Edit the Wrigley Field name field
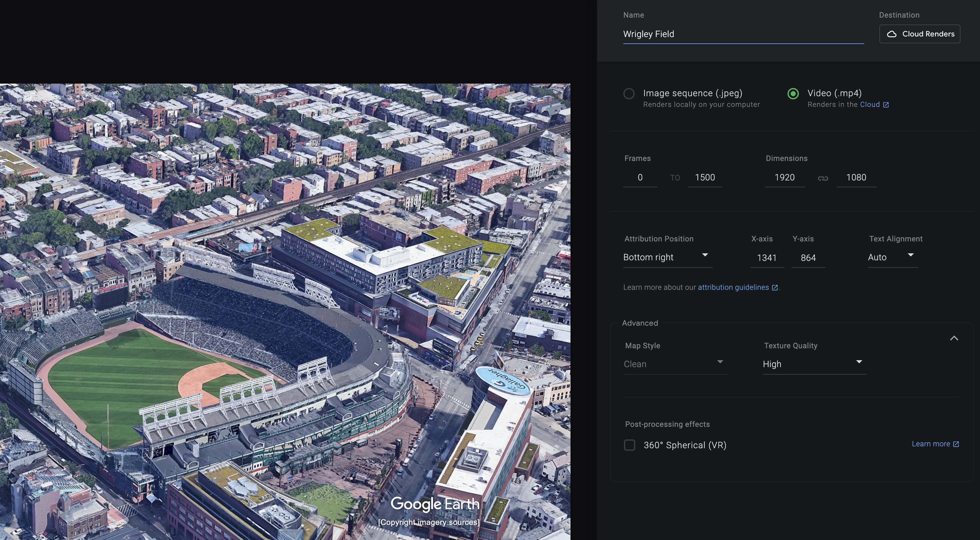The width and height of the screenshot is (980, 540). (742, 34)
